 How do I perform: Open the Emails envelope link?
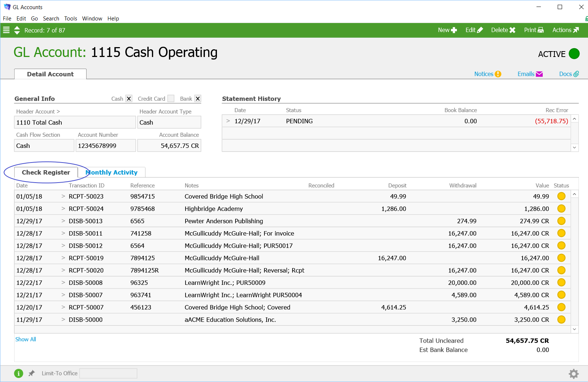click(530, 74)
